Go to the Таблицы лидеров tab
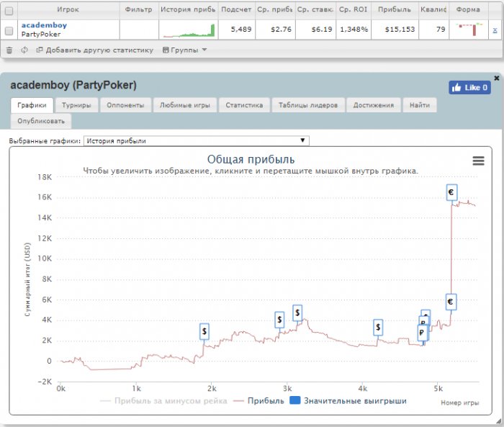504x427 pixels. point(308,105)
